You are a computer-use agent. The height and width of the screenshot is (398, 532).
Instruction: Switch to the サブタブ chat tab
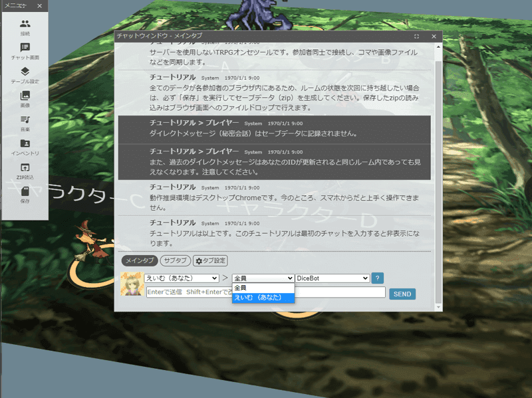pyautogui.click(x=175, y=260)
